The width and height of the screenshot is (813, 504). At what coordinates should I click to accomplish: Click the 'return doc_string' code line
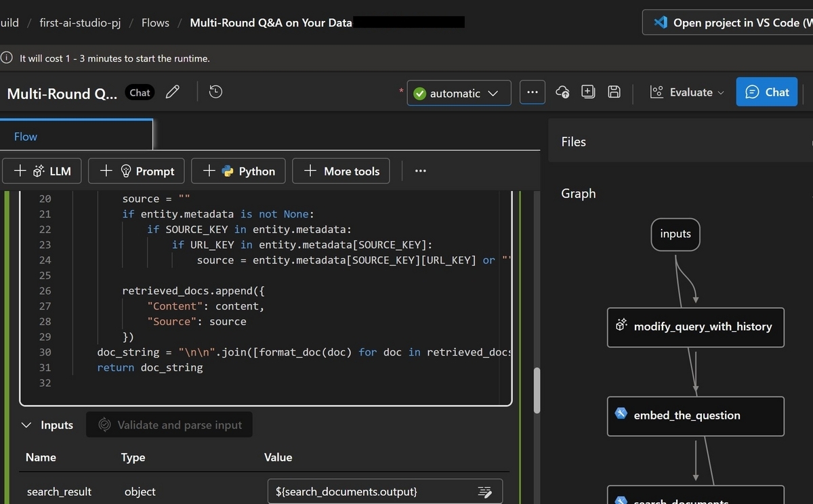[x=150, y=367]
